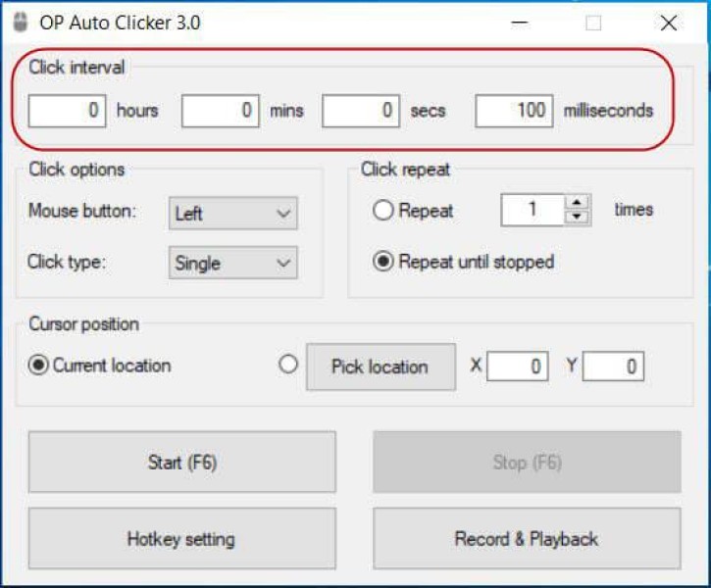Open the Hotkey setting dialog
Viewport: 711px width, 588px height.
(x=181, y=538)
